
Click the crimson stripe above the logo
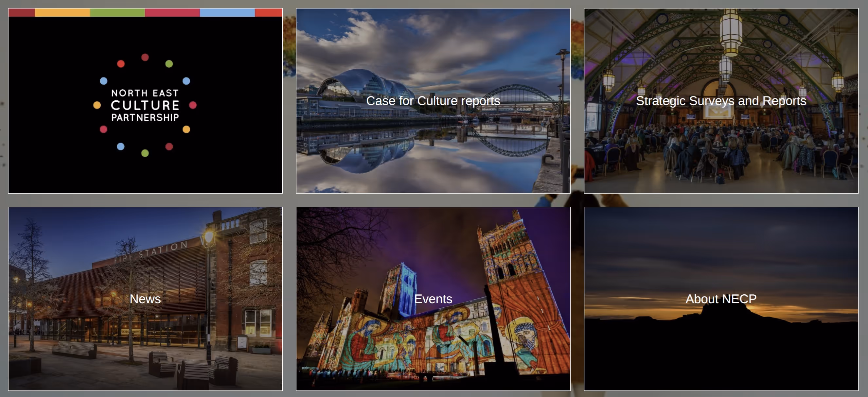coord(172,12)
